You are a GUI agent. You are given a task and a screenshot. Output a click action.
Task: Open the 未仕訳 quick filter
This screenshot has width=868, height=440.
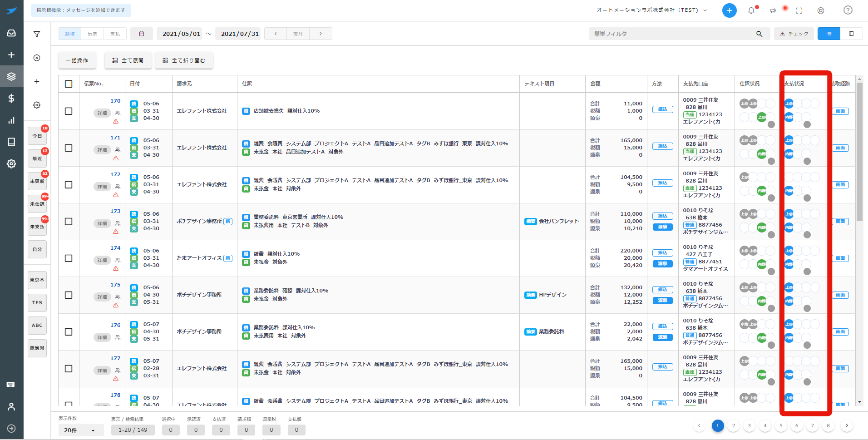coord(37,204)
